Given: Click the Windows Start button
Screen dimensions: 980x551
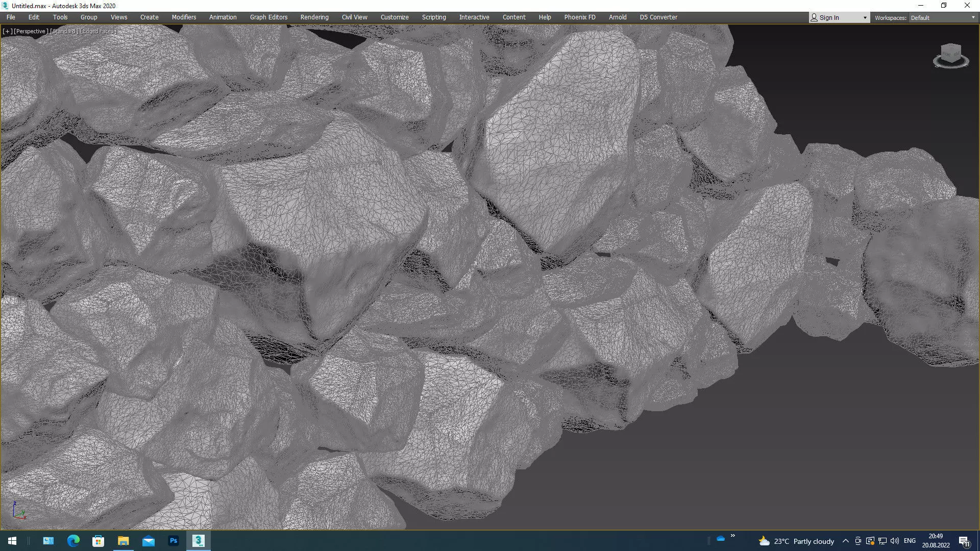Looking at the screenshot, I should (12, 541).
